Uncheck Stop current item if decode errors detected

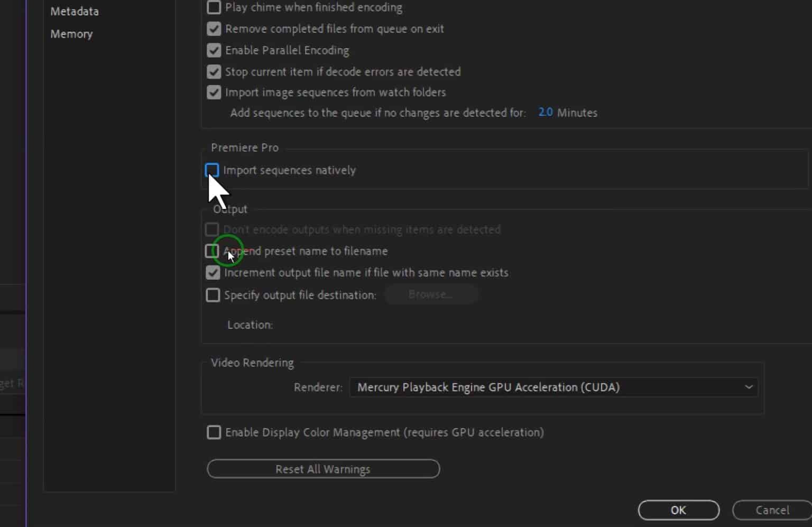[214, 71]
